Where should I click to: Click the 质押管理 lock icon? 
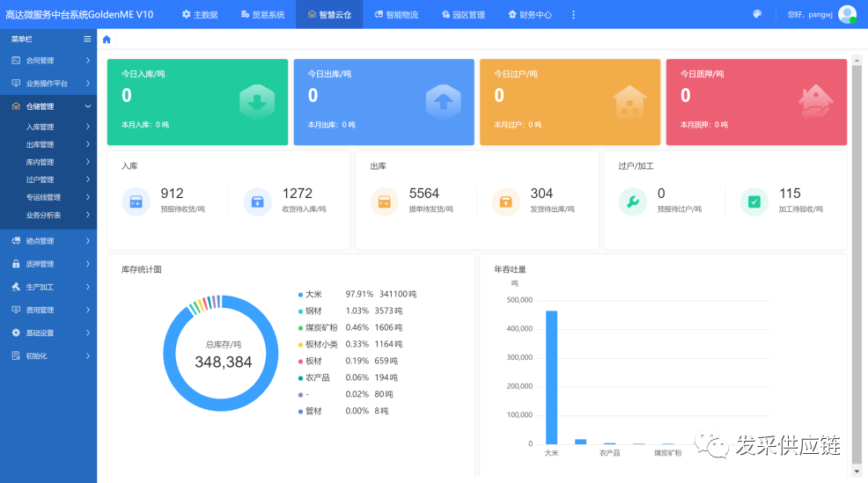point(16,264)
